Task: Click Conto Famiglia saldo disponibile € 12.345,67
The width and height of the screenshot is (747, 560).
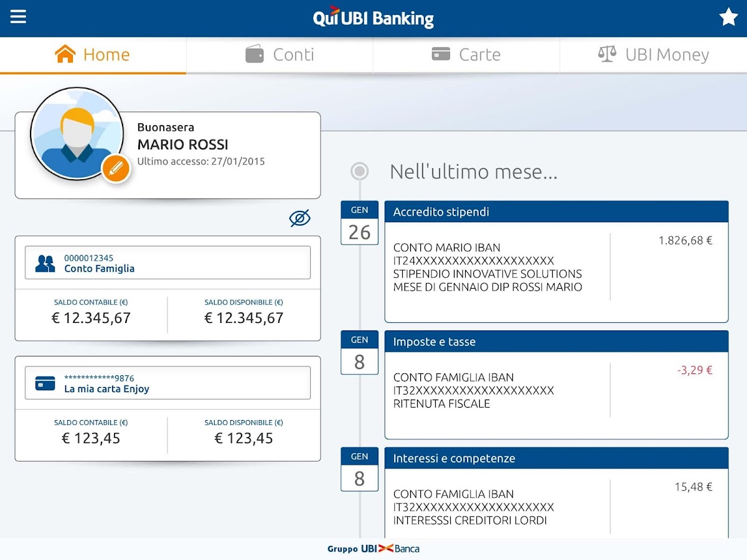Action: [x=244, y=318]
